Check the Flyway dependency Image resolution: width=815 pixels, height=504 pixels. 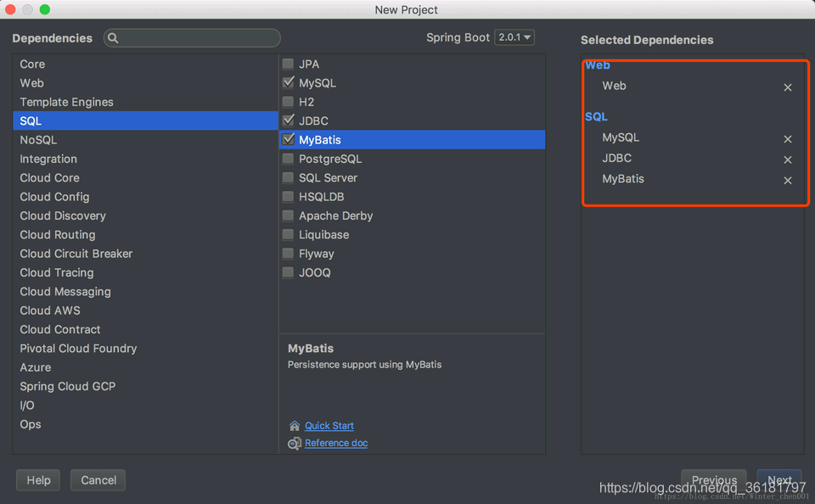tap(288, 253)
